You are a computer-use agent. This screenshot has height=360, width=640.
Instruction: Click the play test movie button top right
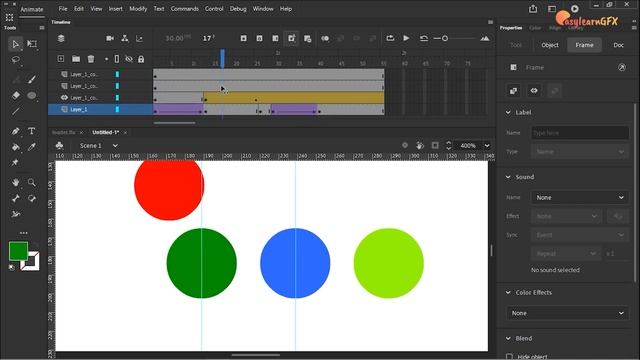pyautogui.click(x=575, y=9)
